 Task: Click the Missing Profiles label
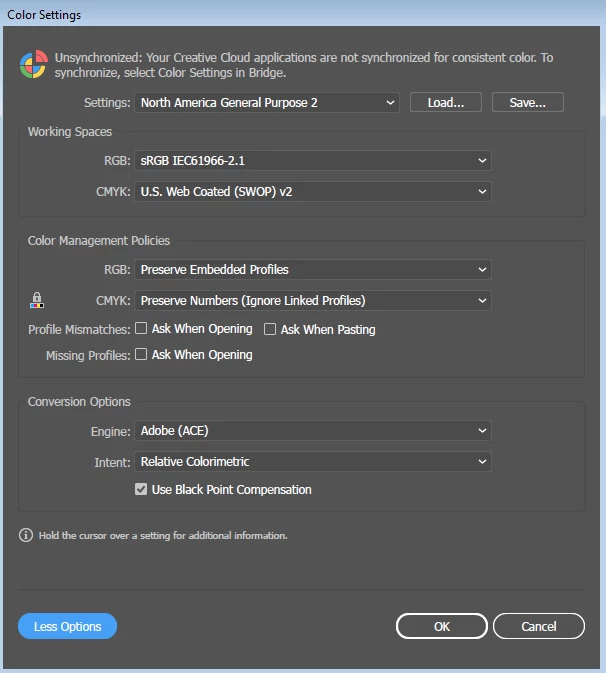[x=88, y=355]
